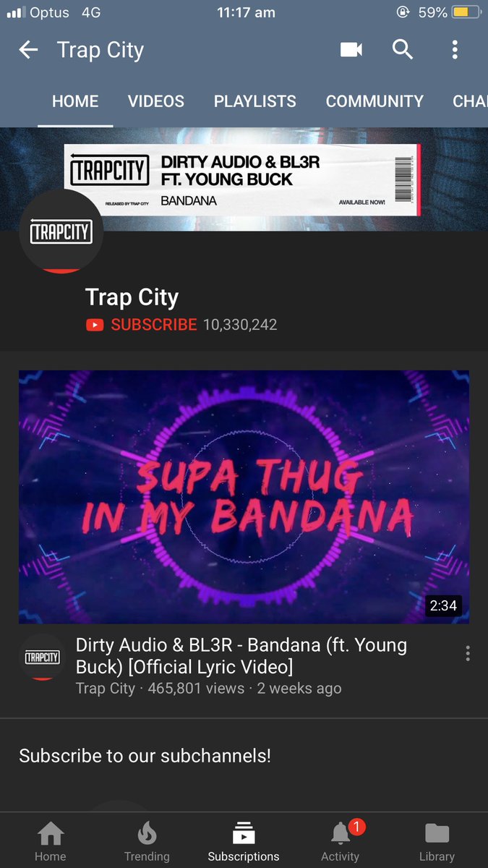The height and width of the screenshot is (868, 488).
Task: Open Activity bell with notification badge
Action: (341, 842)
